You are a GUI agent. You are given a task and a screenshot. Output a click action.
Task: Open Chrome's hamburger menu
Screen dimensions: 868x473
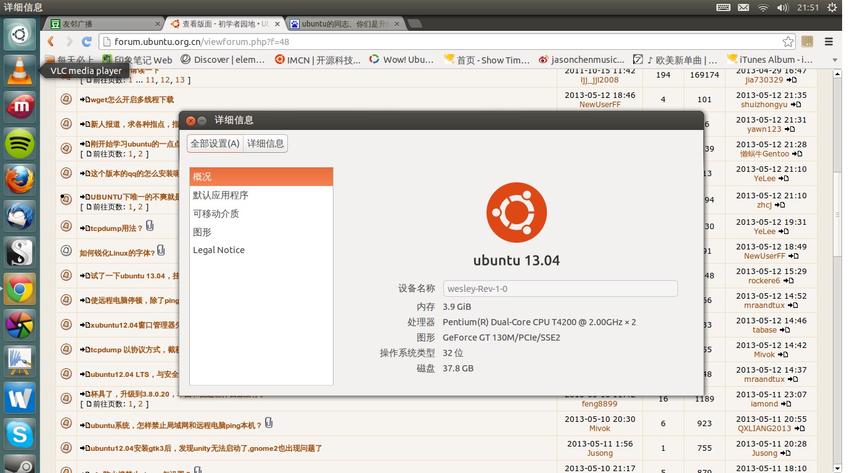coord(830,42)
